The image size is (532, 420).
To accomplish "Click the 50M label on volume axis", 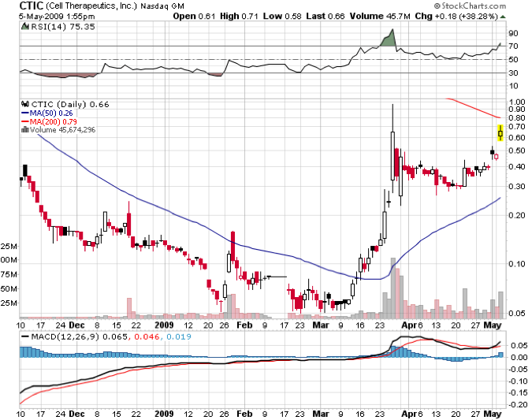I will [x=9, y=288].
